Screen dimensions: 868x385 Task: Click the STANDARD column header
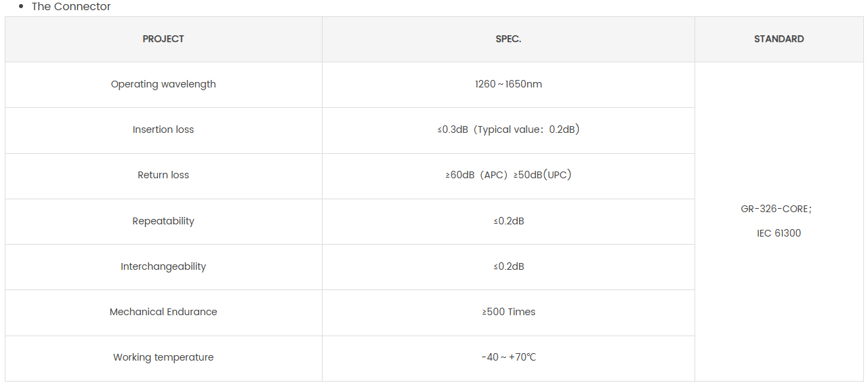point(779,39)
